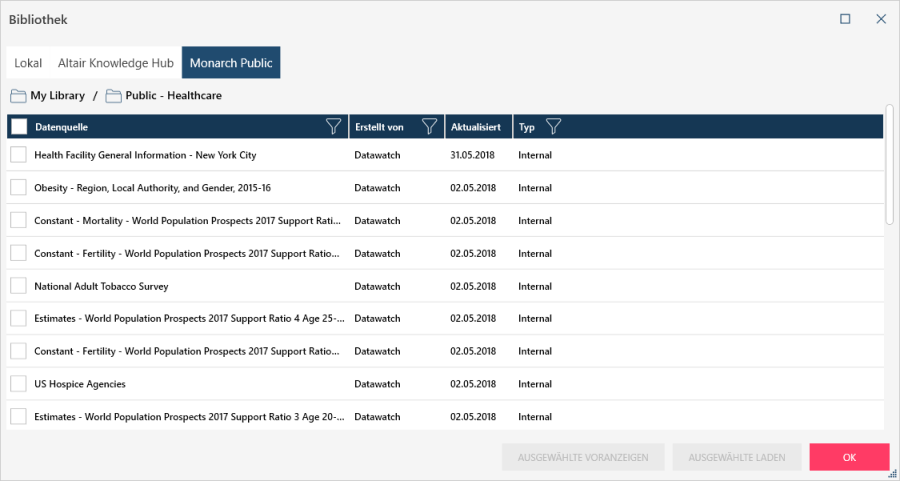The height and width of the screenshot is (481, 900).
Task: Switch to the Lokal tab
Action: (x=28, y=63)
